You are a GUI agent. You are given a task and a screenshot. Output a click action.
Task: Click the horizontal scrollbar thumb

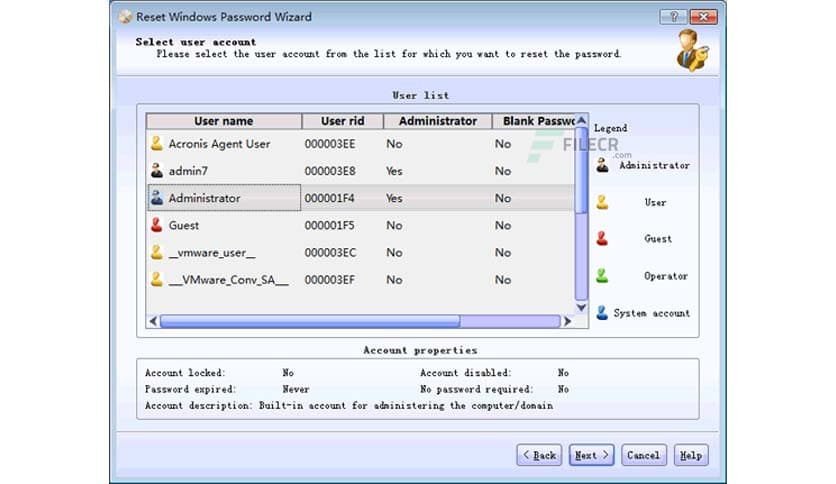(310, 321)
